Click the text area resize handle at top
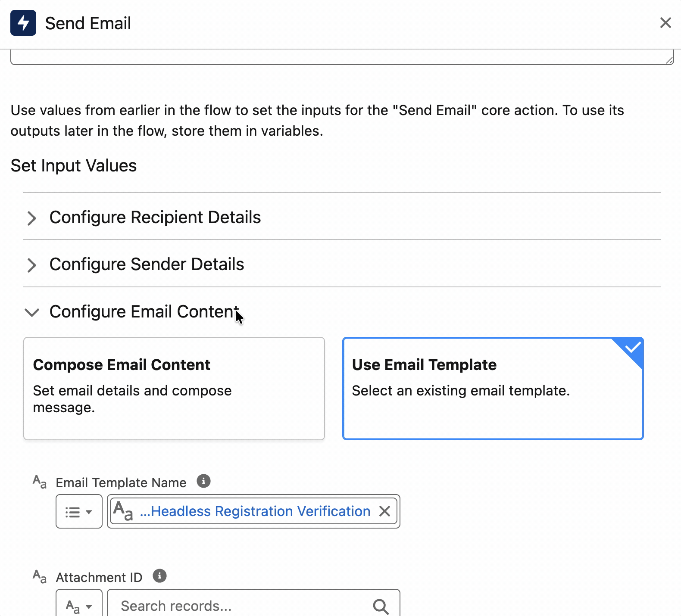The image size is (681, 616). tap(669, 60)
